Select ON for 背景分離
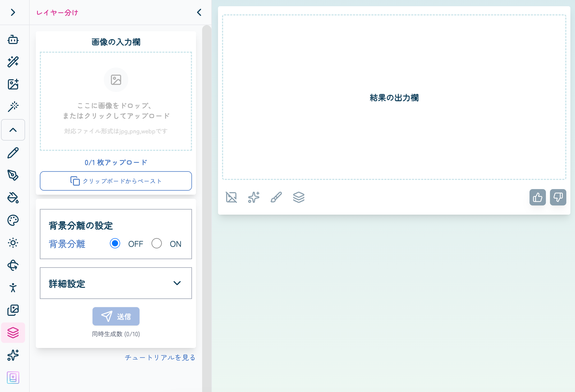The width and height of the screenshot is (575, 392). (157, 243)
